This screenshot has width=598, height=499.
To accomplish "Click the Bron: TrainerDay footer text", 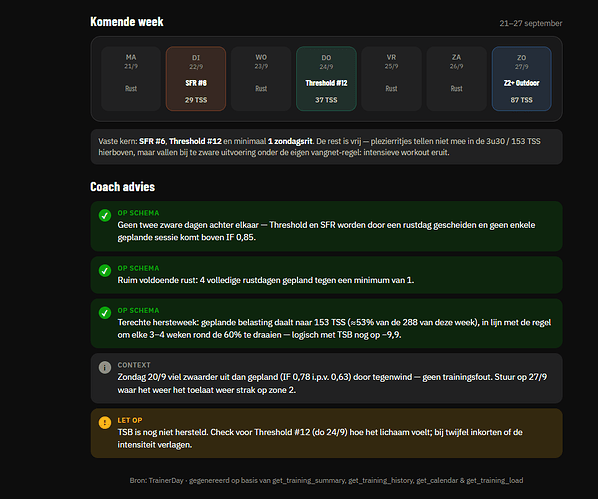I will (326, 481).
